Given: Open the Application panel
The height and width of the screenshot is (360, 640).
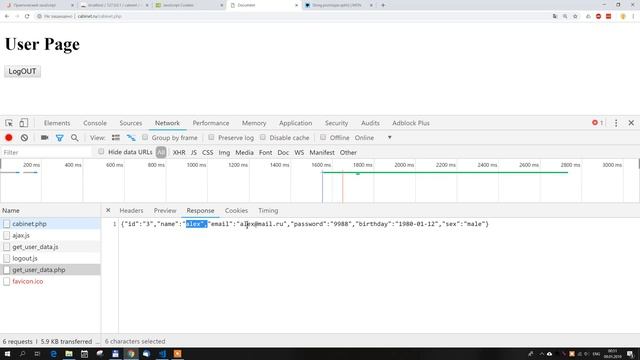Looking at the screenshot, I should click(x=295, y=123).
